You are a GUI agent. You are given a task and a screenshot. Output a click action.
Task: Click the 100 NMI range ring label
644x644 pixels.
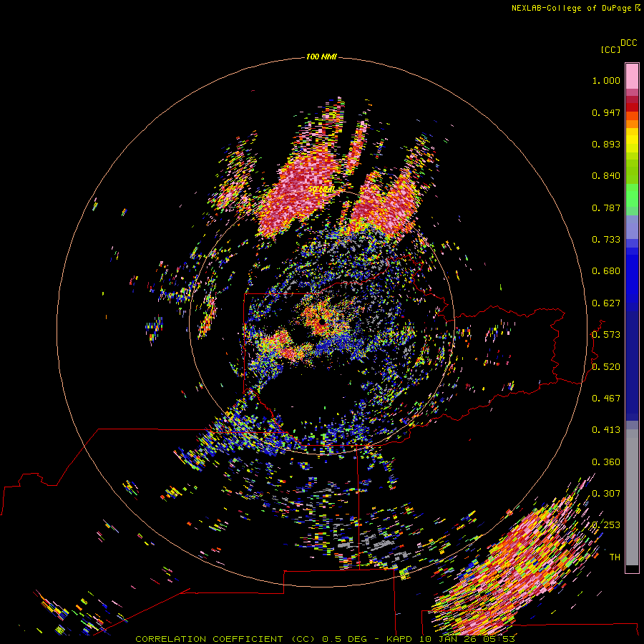coord(321,57)
